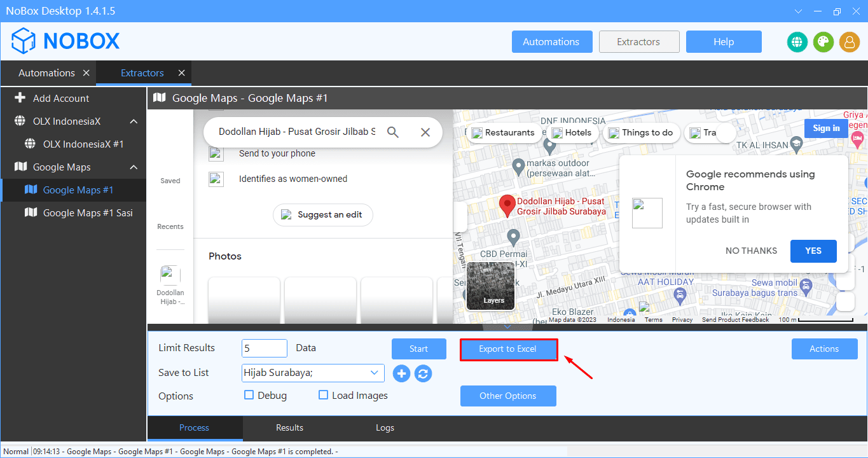This screenshot has height=458, width=868.
Task: Collapse the OLX IndonesiaX tree group
Action: [134, 121]
